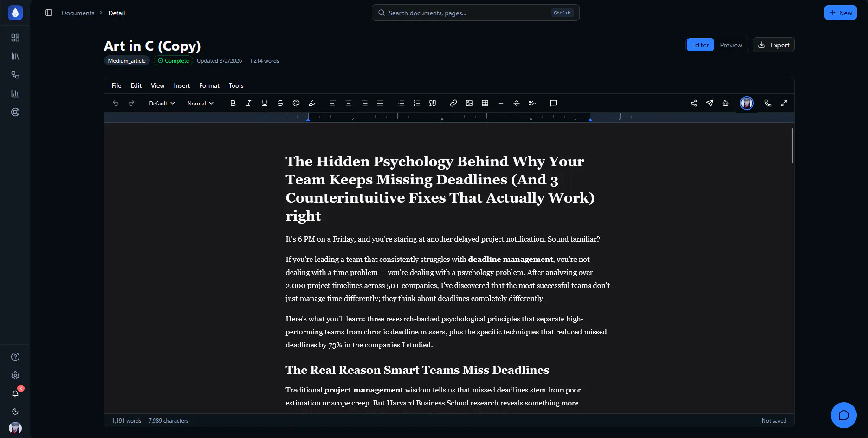Open user profile avatar in sidebar
The width and height of the screenshot is (868, 438).
pyautogui.click(x=15, y=428)
